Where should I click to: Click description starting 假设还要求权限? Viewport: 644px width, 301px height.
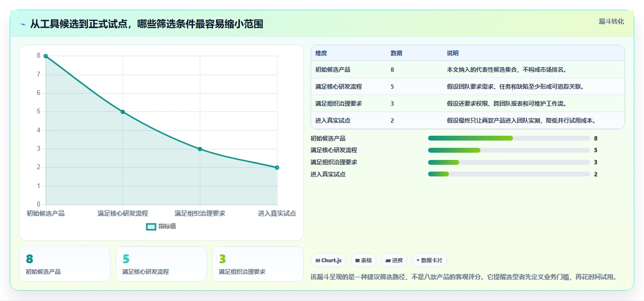[x=507, y=104]
